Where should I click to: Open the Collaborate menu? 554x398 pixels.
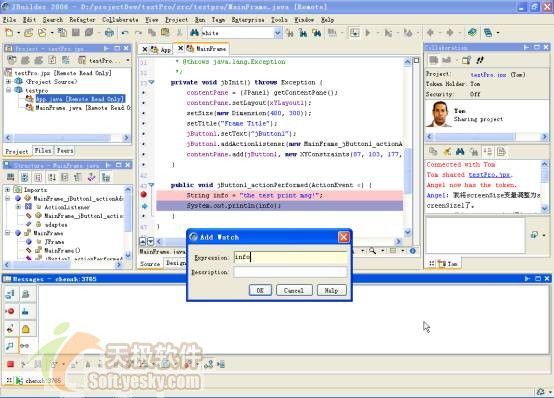[120, 20]
